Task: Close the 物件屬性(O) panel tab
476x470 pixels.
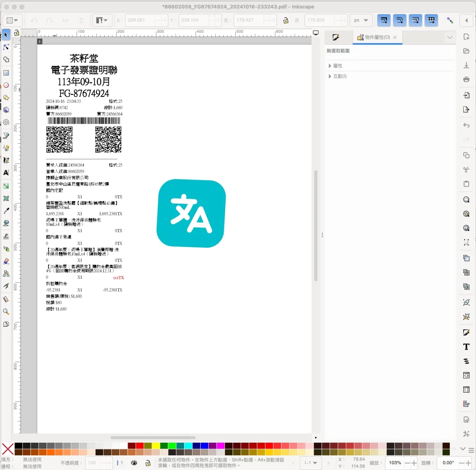Action: point(395,37)
